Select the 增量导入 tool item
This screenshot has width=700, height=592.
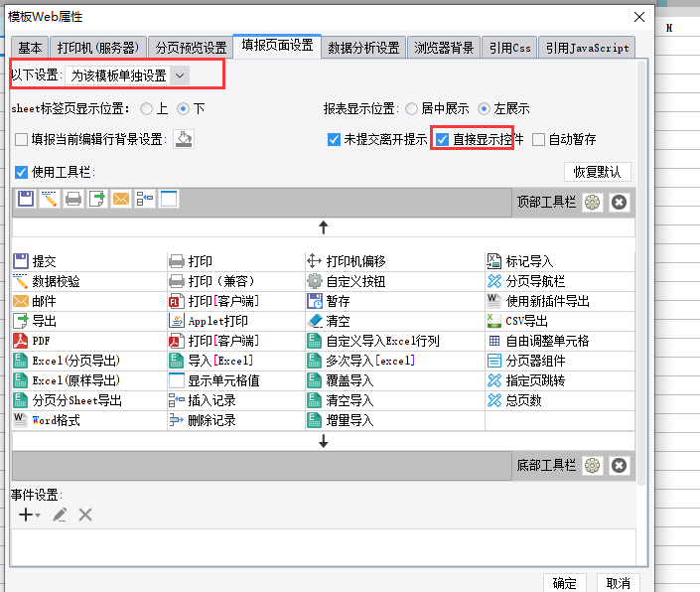[x=395, y=420]
